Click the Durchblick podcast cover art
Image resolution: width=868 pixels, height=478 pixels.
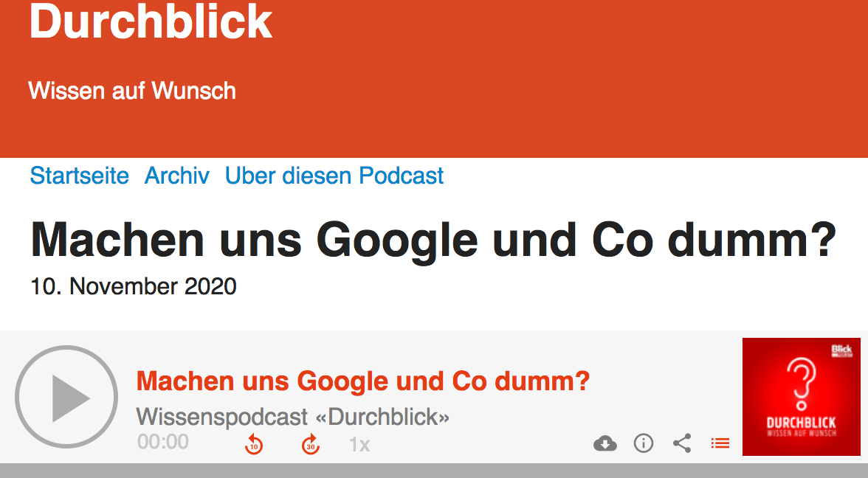pos(801,397)
